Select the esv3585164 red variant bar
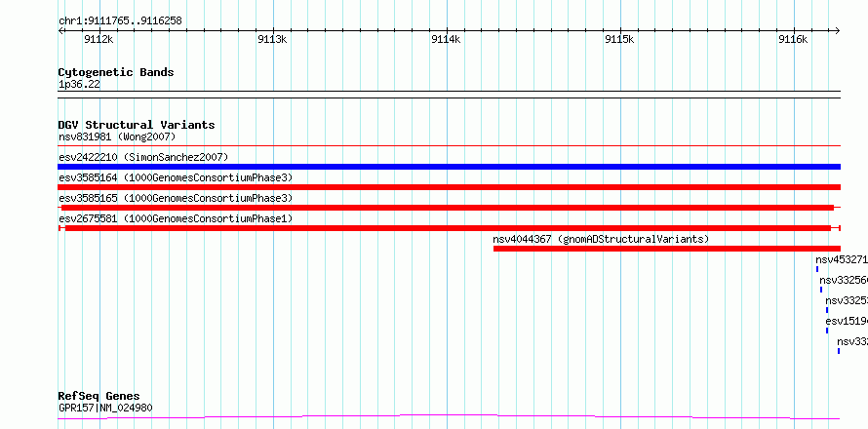 pyautogui.click(x=449, y=187)
